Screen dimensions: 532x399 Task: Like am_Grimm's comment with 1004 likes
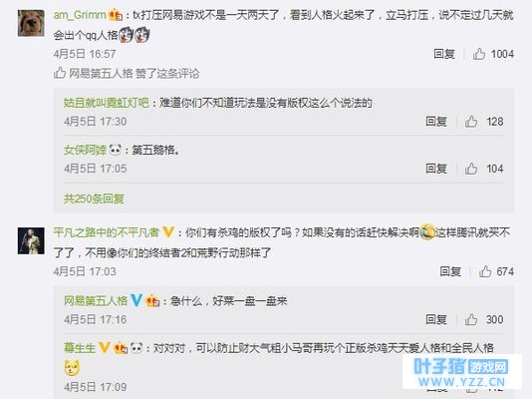pos(479,54)
